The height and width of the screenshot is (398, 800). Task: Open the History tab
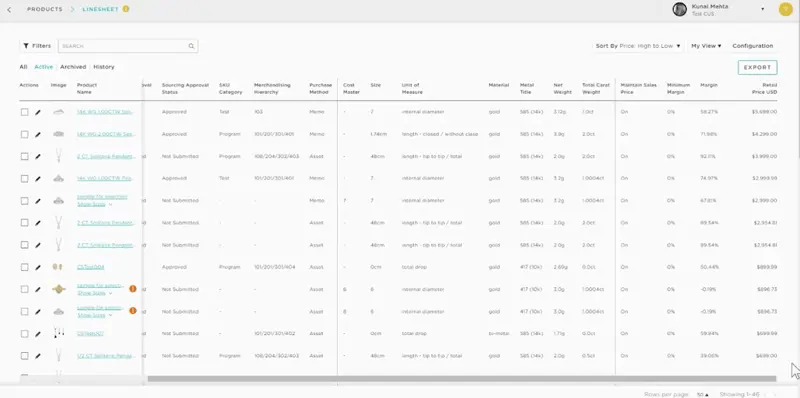pyautogui.click(x=104, y=67)
